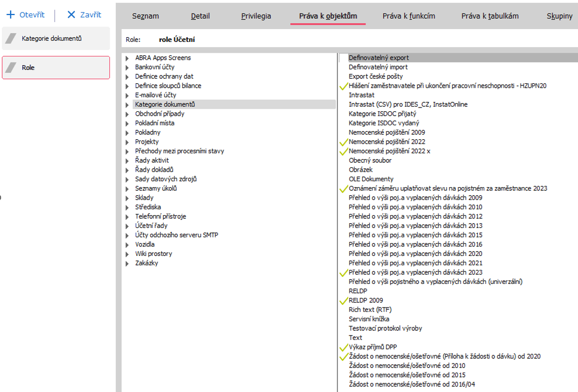Uncheck RELDP 2009 item
The image size is (578, 392).
click(343, 301)
